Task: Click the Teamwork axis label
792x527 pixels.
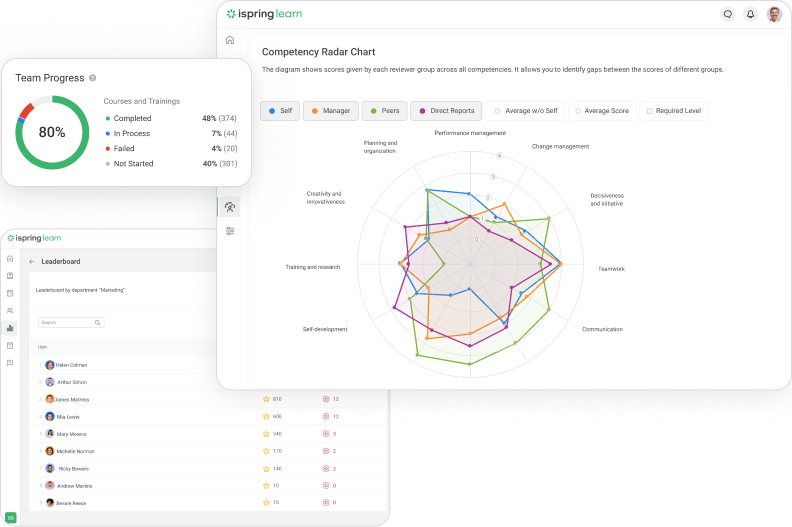Action: click(611, 269)
